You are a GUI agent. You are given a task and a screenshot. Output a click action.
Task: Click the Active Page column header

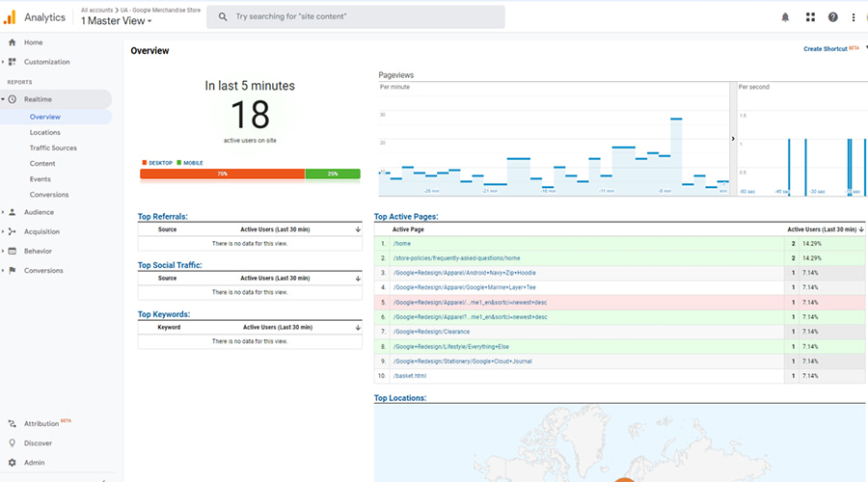(x=408, y=229)
